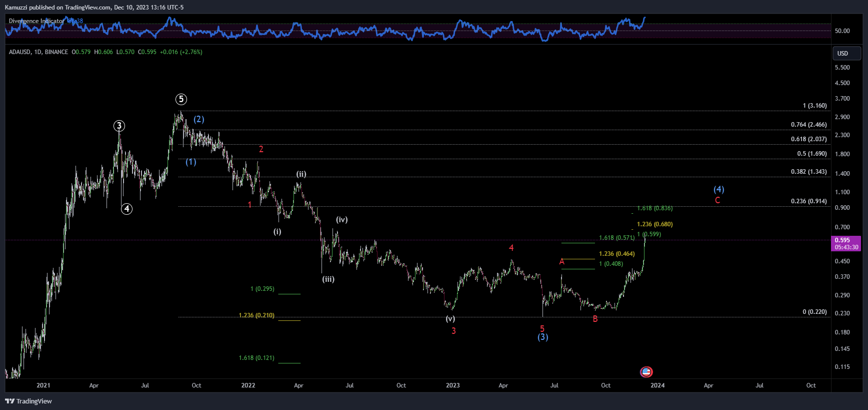Click the current price label 0.595
This screenshot has width=868, height=410.
pyautogui.click(x=842, y=240)
